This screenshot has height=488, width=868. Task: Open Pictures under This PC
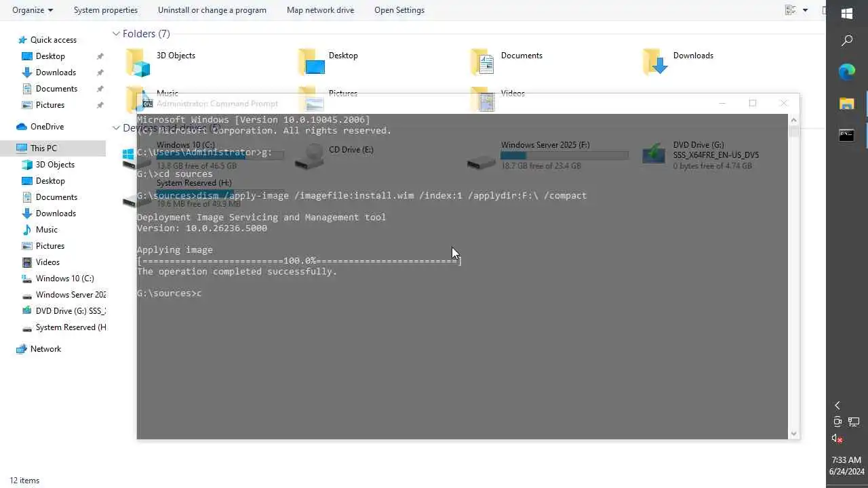point(50,246)
